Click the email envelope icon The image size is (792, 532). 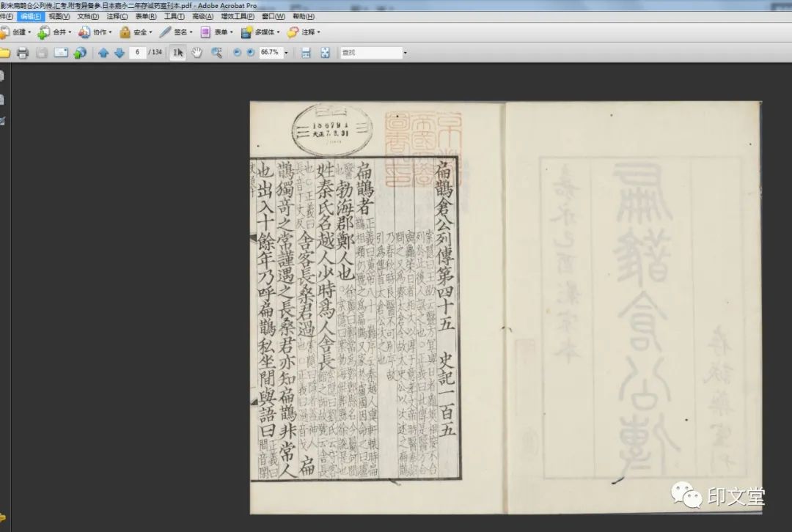pyautogui.click(x=61, y=53)
